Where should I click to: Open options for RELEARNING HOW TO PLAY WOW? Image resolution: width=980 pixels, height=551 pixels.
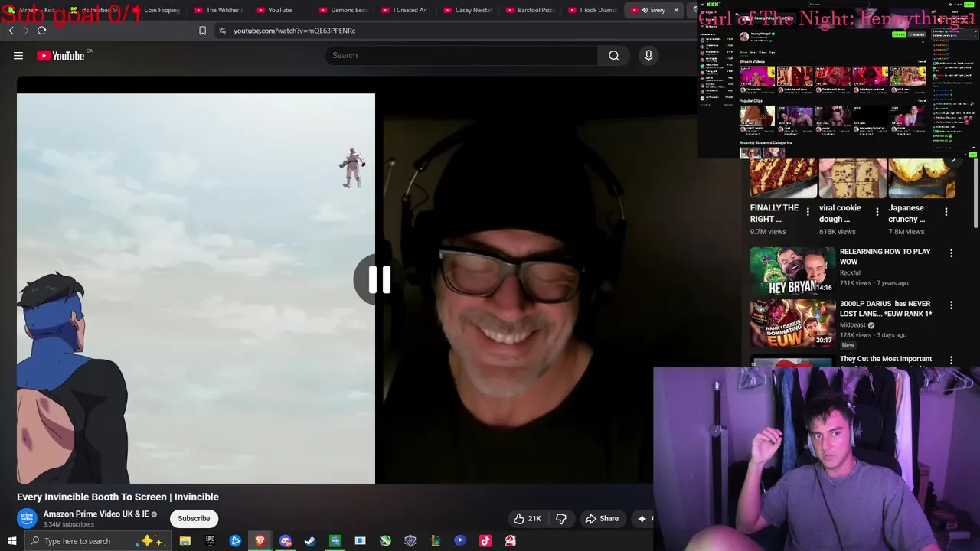click(951, 253)
